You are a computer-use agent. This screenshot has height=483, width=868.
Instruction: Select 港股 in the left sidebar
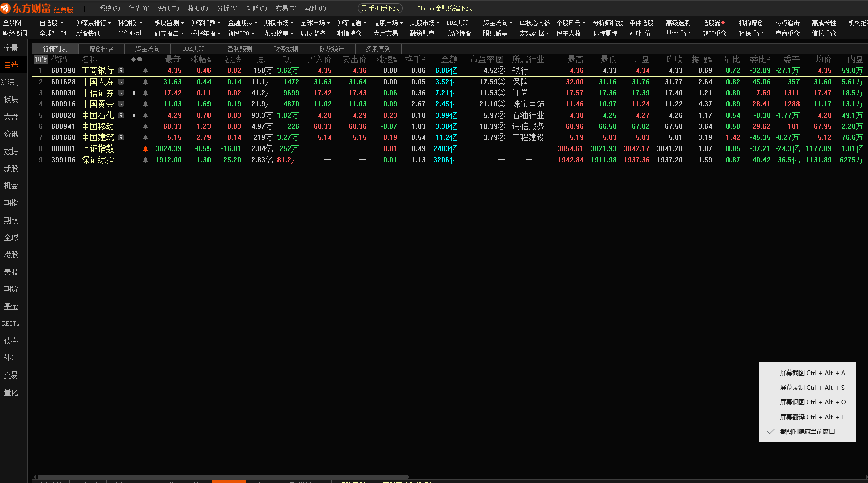[11, 255]
